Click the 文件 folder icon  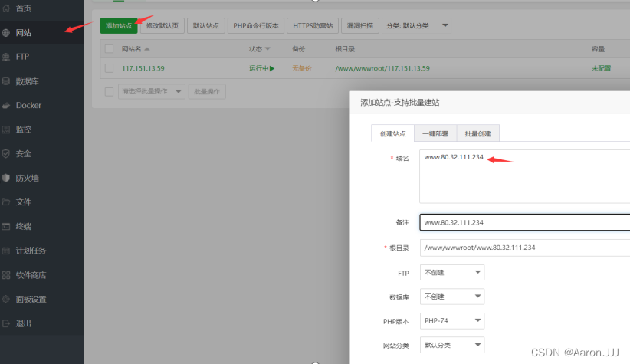coord(7,202)
